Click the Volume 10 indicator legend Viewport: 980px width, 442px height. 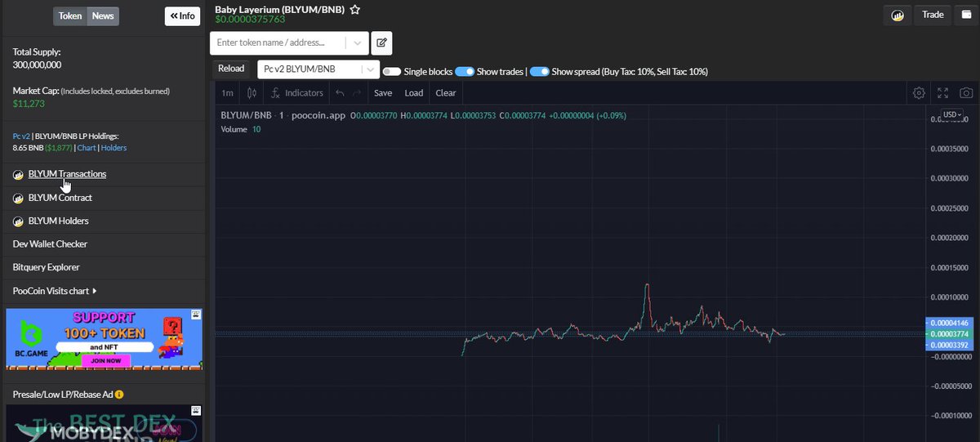point(241,129)
